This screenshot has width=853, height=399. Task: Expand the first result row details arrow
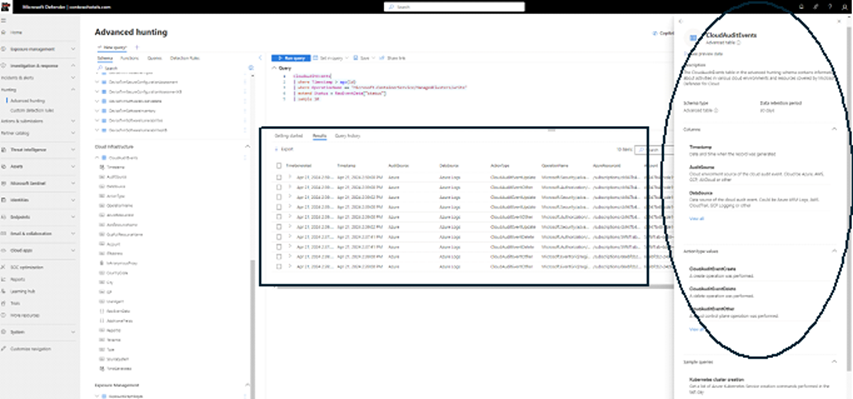290,177
